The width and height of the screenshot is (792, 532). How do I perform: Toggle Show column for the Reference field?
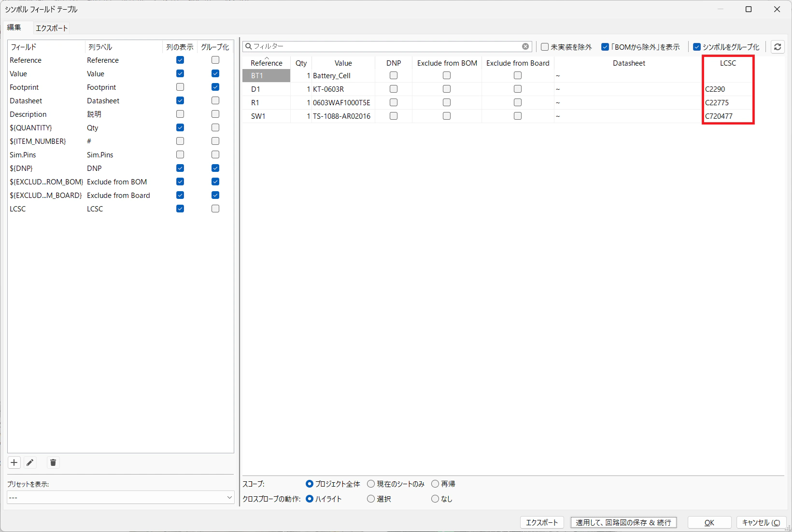click(180, 60)
